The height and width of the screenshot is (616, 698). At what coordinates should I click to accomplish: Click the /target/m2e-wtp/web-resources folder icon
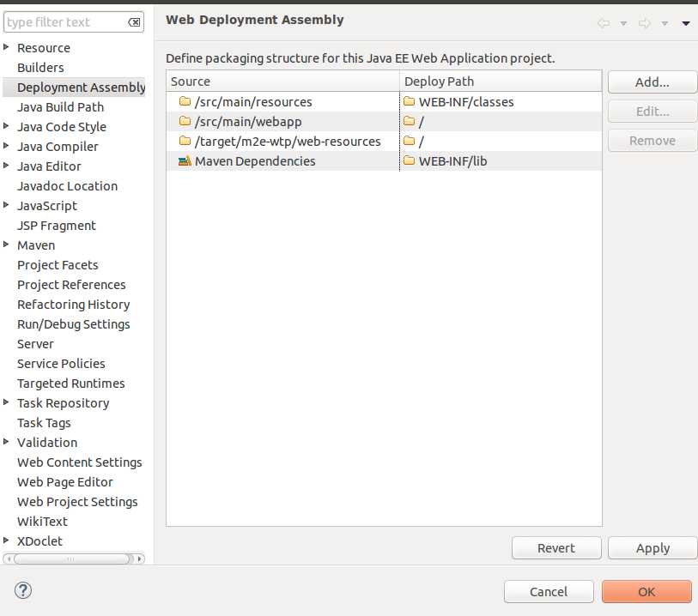pos(185,142)
